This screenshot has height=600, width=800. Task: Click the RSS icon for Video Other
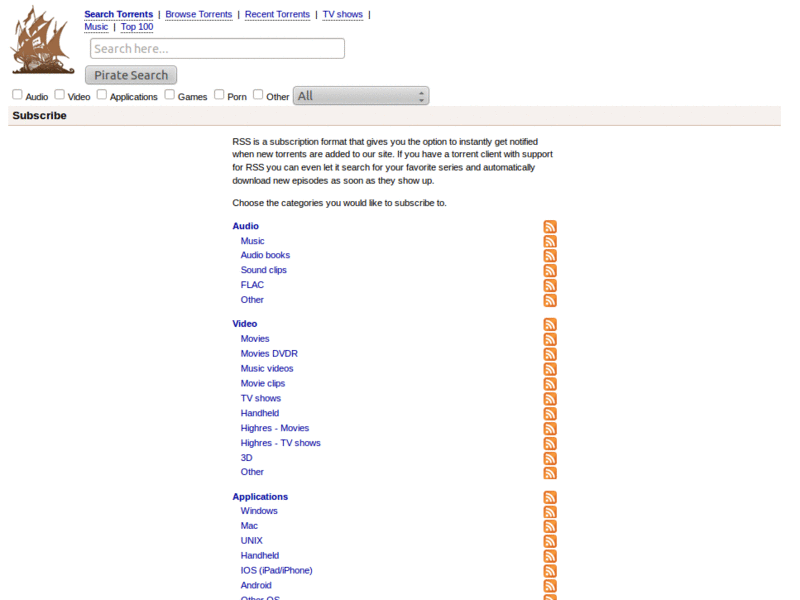pyautogui.click(x=550, y=473)
